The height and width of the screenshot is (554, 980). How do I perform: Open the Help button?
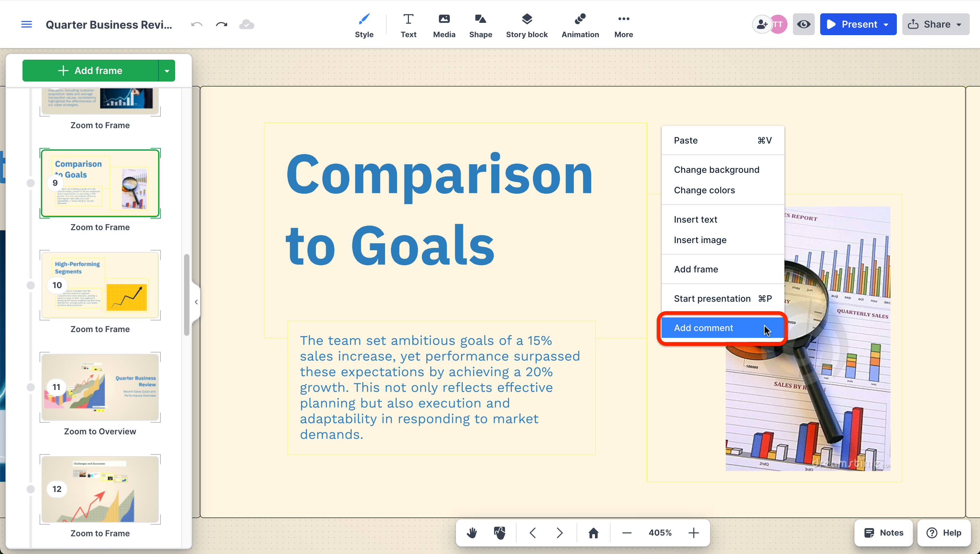[944, 533]
